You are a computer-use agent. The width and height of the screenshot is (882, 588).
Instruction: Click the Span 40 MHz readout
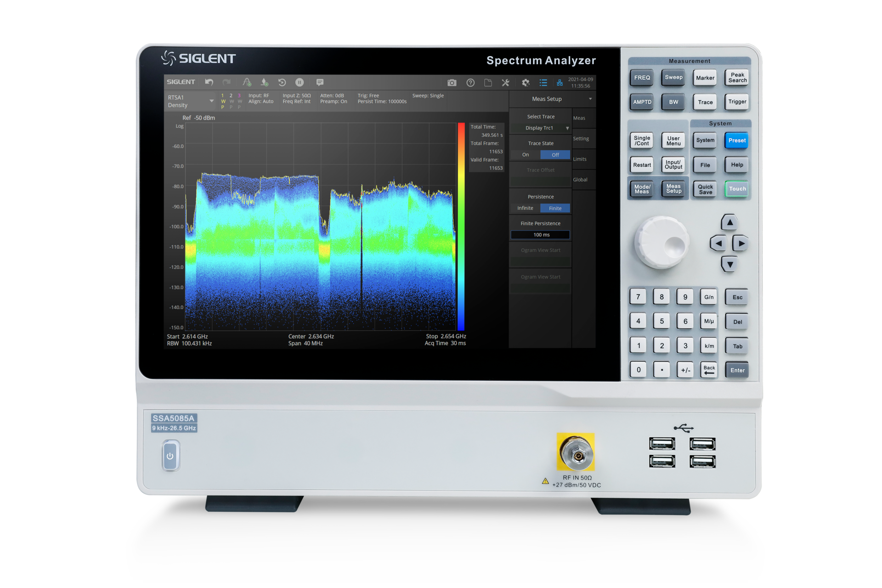(305, 343)
